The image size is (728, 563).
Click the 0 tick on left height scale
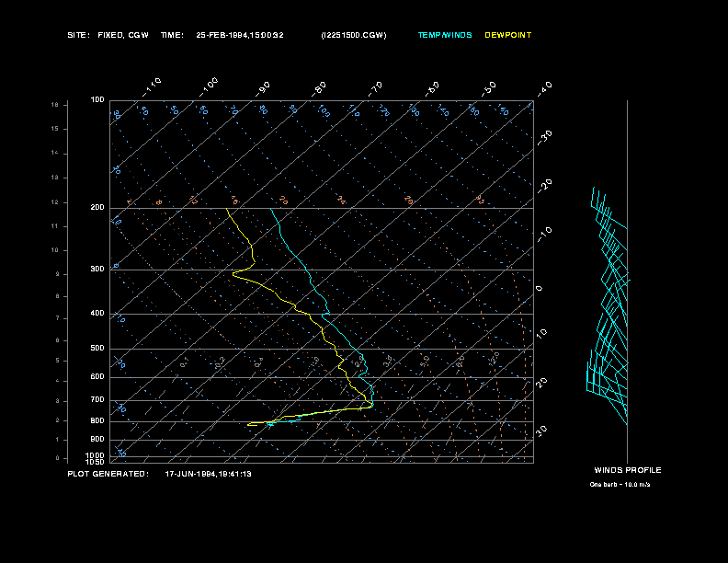(x=57, y=458)
